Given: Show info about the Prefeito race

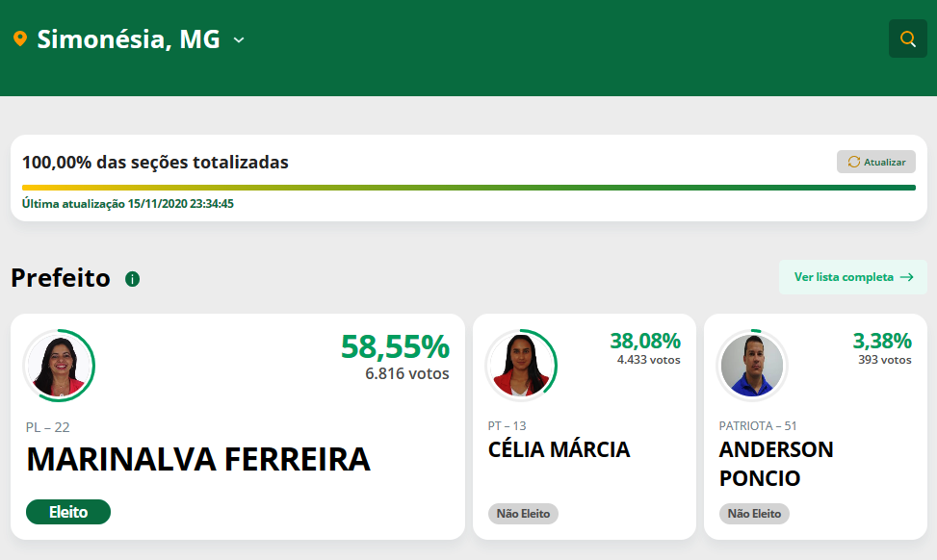Looking at the screenshot, I should (x=132, y=279).
